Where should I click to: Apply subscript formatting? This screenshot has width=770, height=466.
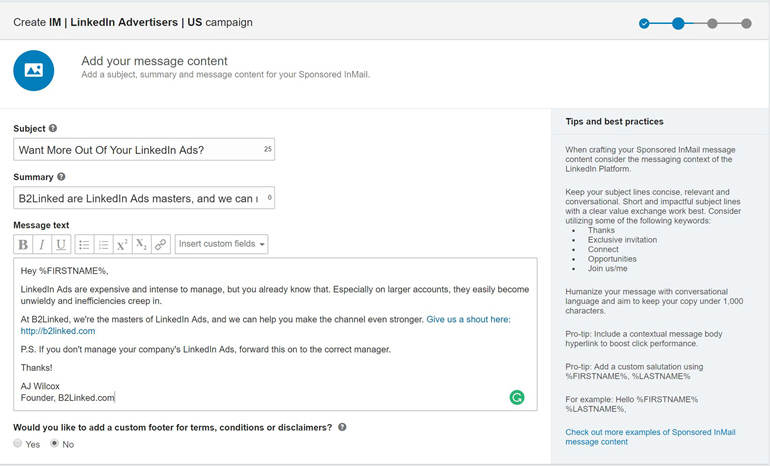tap(141, 245)
